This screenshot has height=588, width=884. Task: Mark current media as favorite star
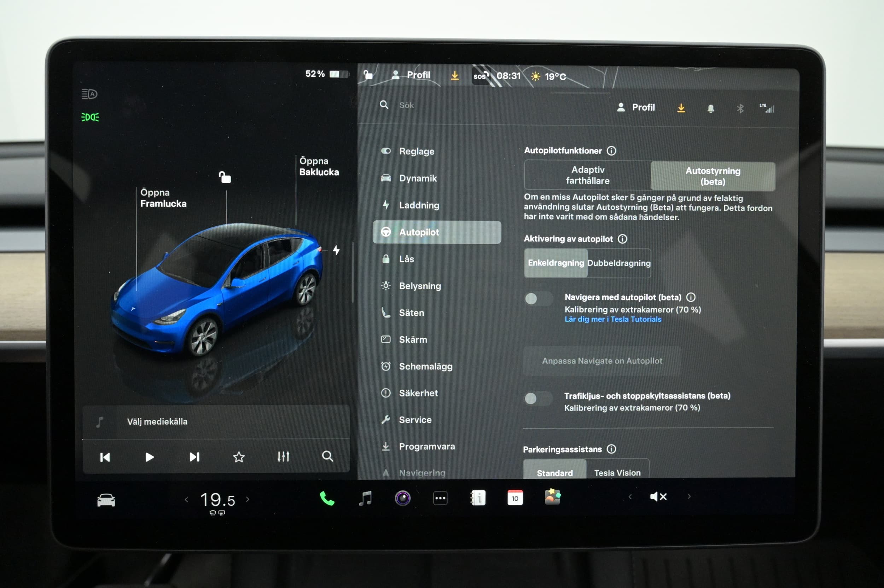coord(239,457)
